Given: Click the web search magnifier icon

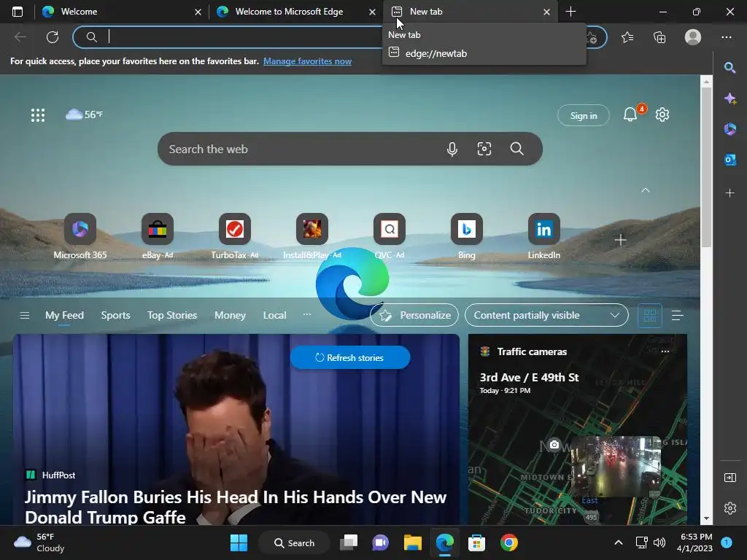Looking at the screenshot, I should [517, 149].
